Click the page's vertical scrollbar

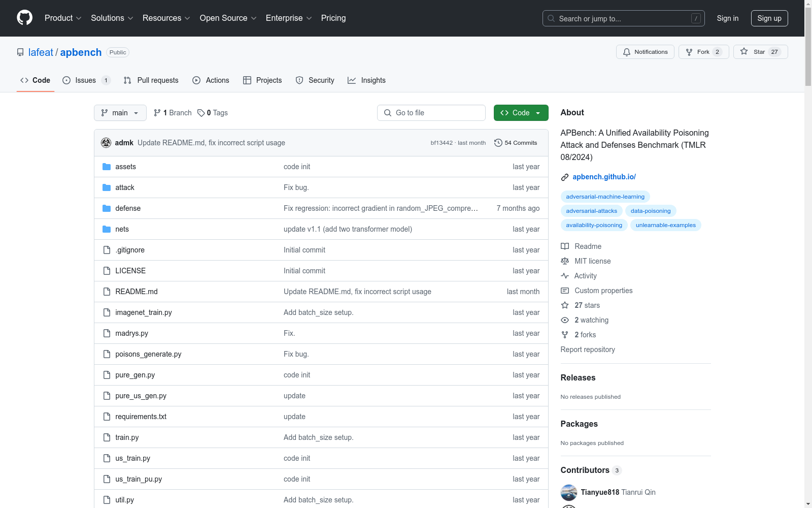tap(808, 254)
